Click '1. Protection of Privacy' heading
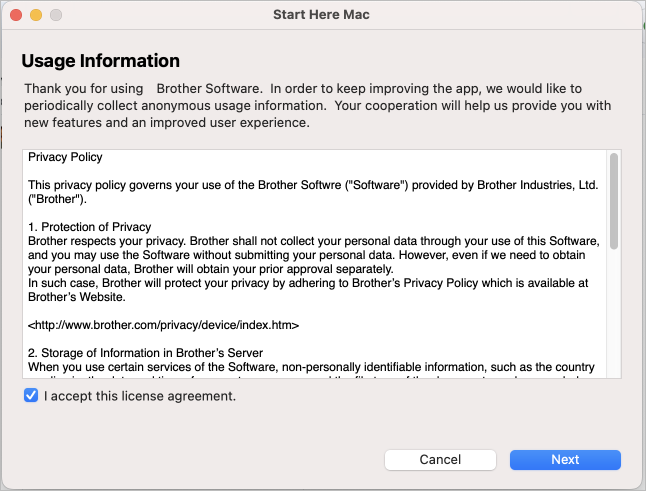 point(89,227)
